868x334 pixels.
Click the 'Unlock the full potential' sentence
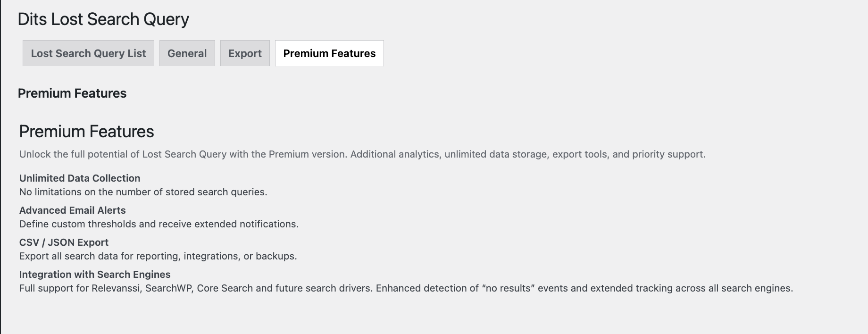pos(182,154)
